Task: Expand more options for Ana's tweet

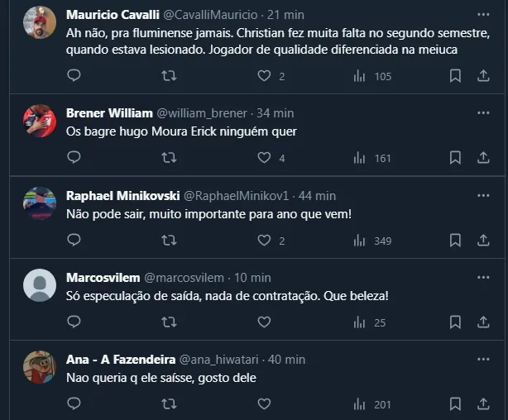Action: [x=483, y=359]
